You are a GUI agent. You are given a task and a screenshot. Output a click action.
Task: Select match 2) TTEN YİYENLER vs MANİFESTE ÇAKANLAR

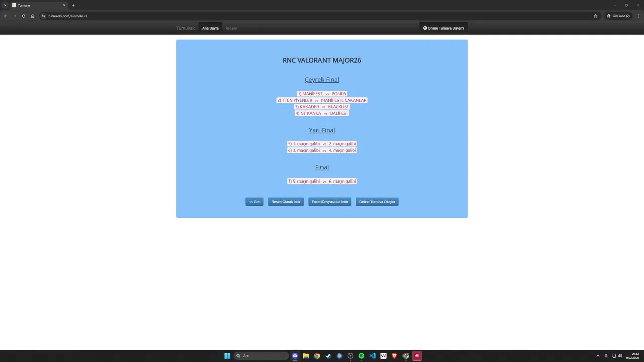tap(322, 100)
